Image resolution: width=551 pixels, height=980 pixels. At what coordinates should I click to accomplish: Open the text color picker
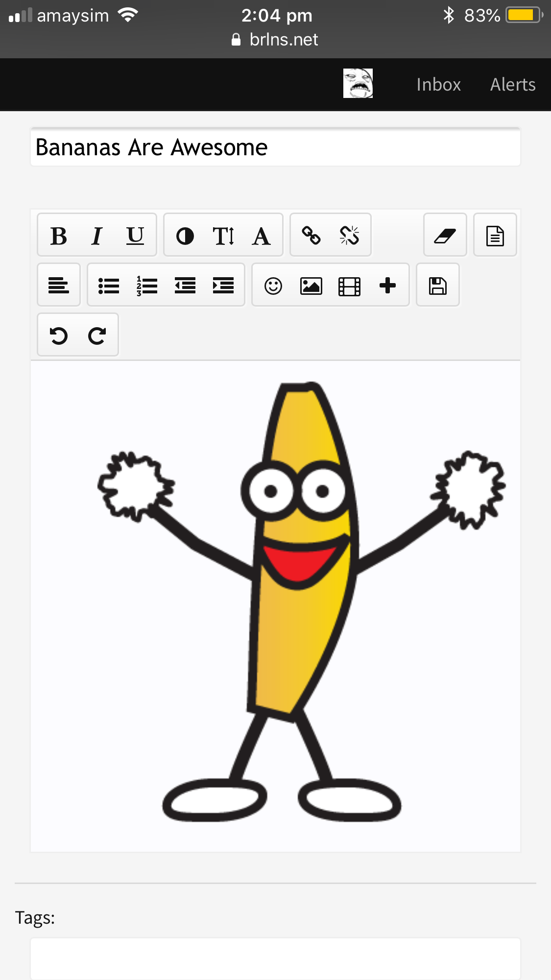click(x=185, y=236)
